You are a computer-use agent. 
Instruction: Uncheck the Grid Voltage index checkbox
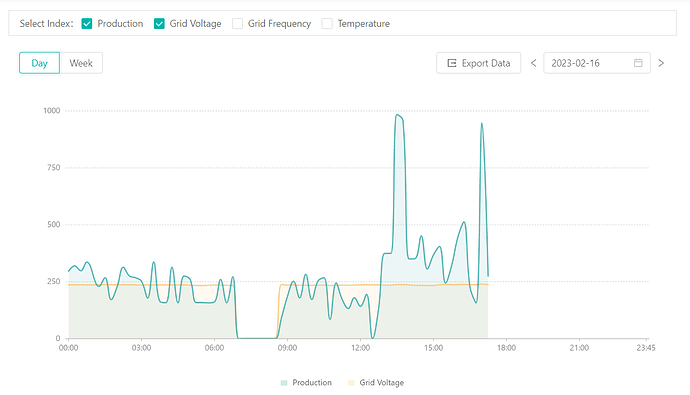coord(159,24)
